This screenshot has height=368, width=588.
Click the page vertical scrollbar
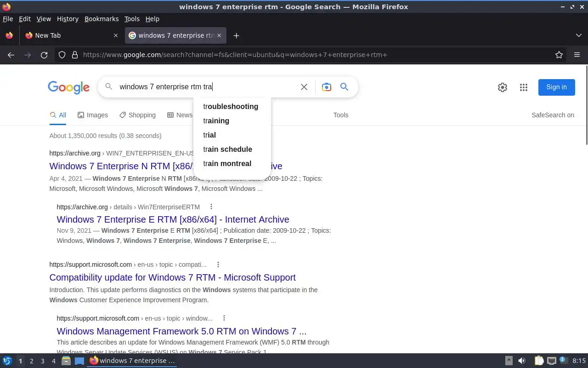(586, 106)
